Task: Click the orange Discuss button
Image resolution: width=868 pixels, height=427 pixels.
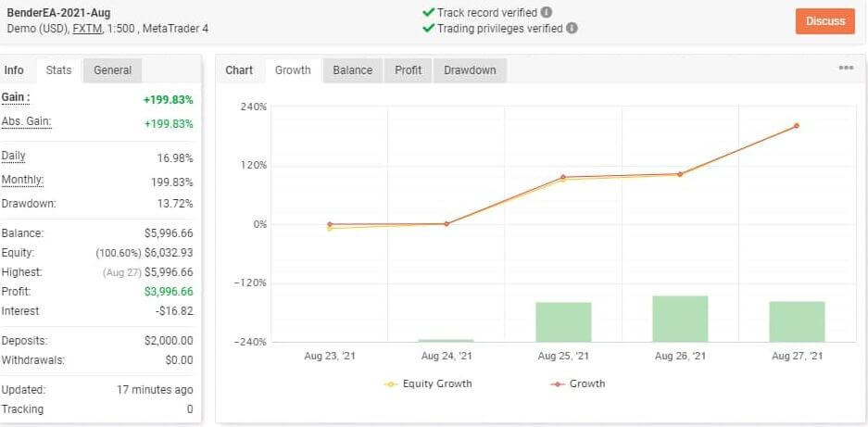Action: pos(824,20)
